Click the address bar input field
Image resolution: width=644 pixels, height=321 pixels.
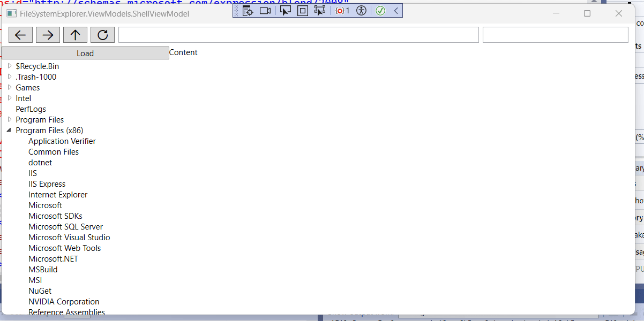coord(299,34)
